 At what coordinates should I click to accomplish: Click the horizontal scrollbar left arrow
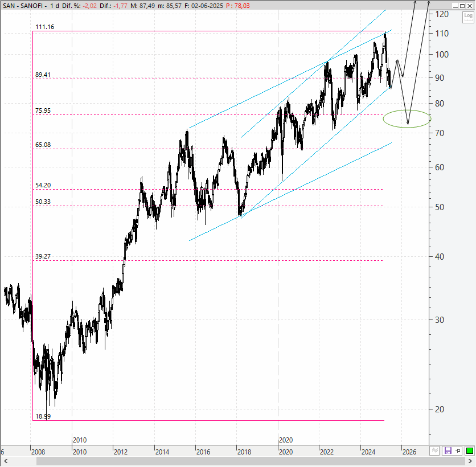[x=5, y=461]
